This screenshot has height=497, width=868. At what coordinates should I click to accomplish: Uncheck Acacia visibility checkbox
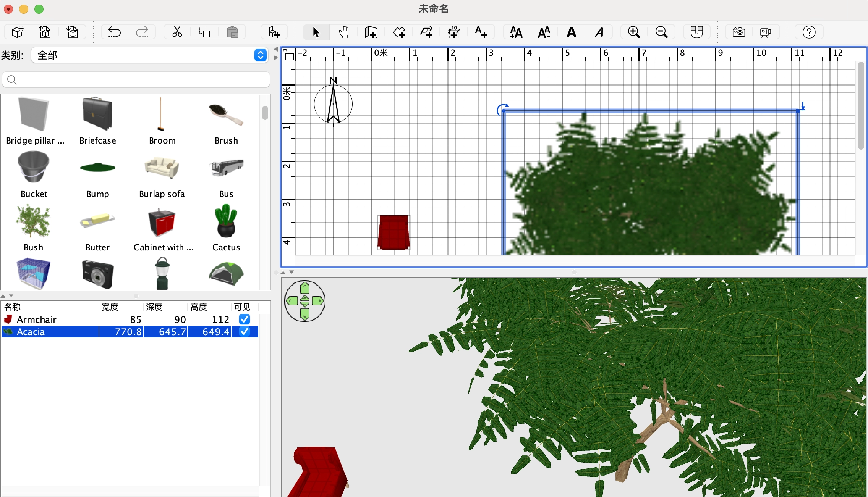click(245, 332)
